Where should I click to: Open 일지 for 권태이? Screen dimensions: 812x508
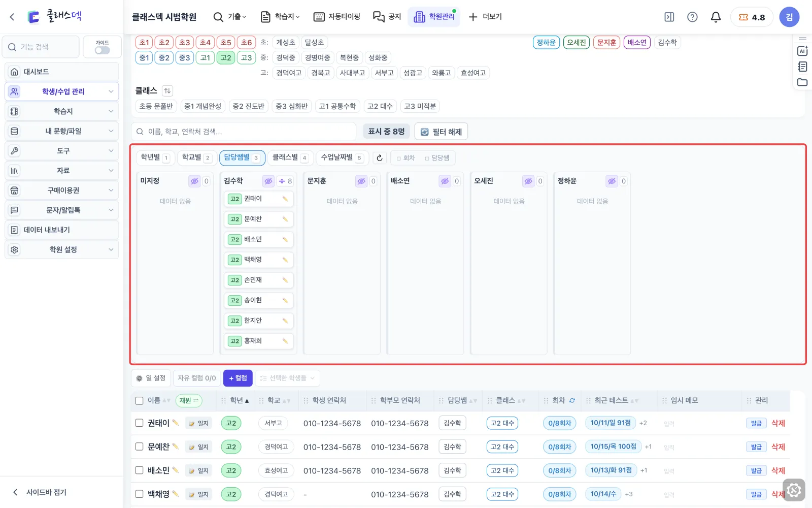click(x=198, y=423)
